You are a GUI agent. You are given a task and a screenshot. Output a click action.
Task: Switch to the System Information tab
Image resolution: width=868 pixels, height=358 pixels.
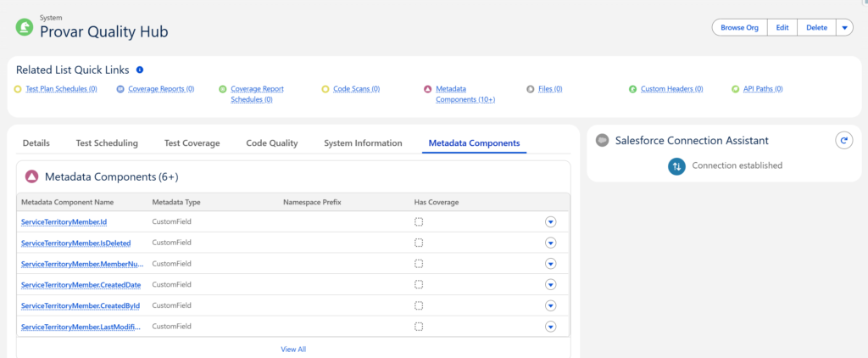click(x=363, y=143)
